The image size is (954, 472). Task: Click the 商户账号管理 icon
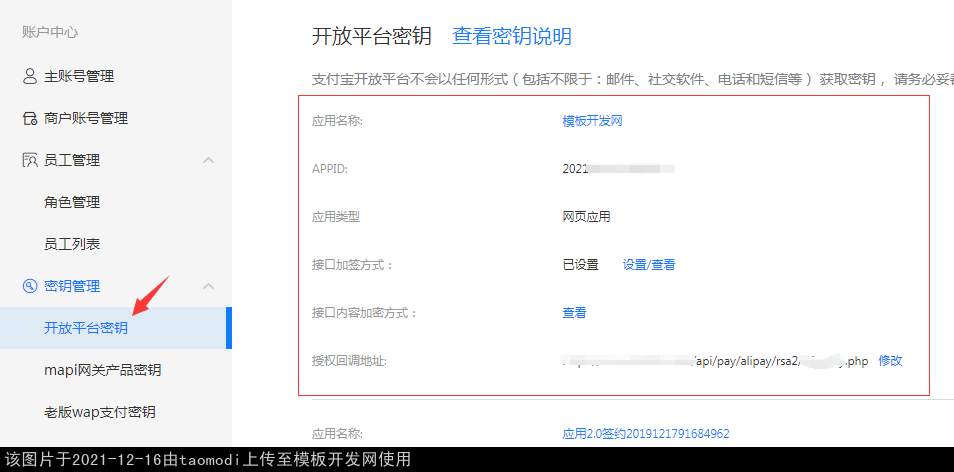30,118
